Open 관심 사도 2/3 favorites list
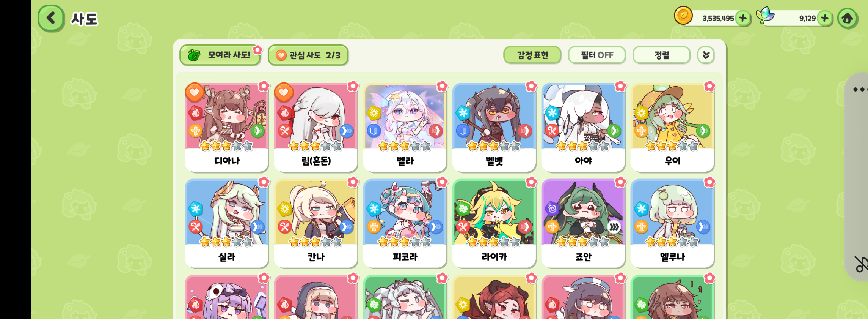The height and width of the screenshot is (319, 868). click(x=308, y=55)
